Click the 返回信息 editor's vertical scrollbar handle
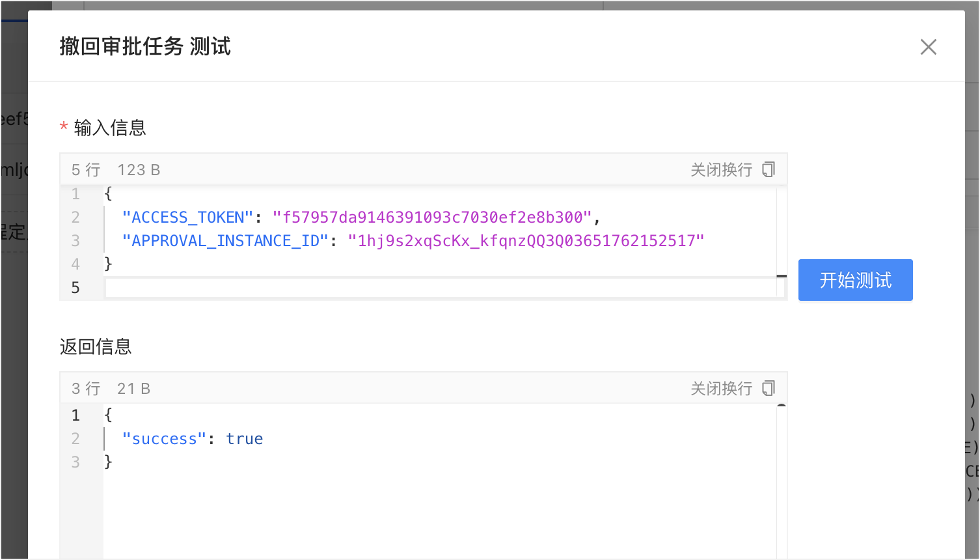Screen dimensions: 980x560 tap(782, 406)
